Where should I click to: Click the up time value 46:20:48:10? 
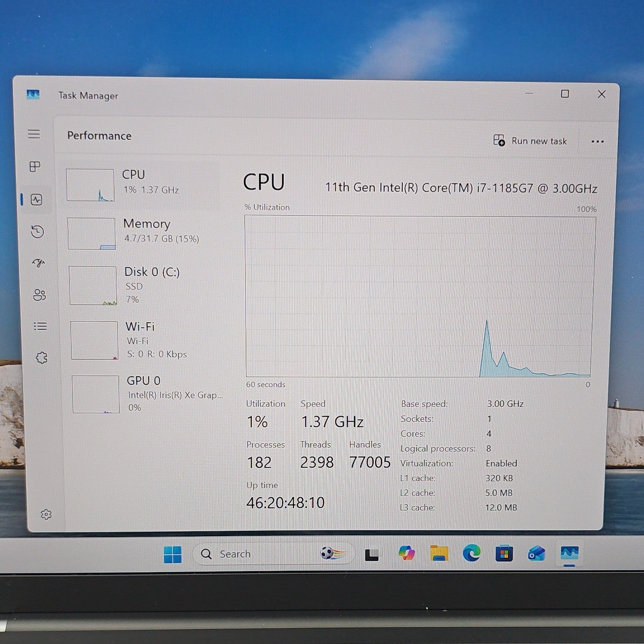pos(286,503)
